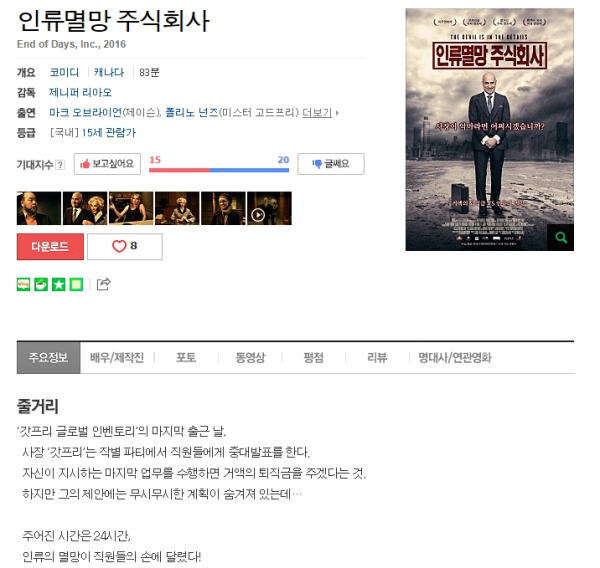Open actor 마크 오브라이언 link
Image resolution: width=600 pixels, height=568 pixels.
[85, 113]
